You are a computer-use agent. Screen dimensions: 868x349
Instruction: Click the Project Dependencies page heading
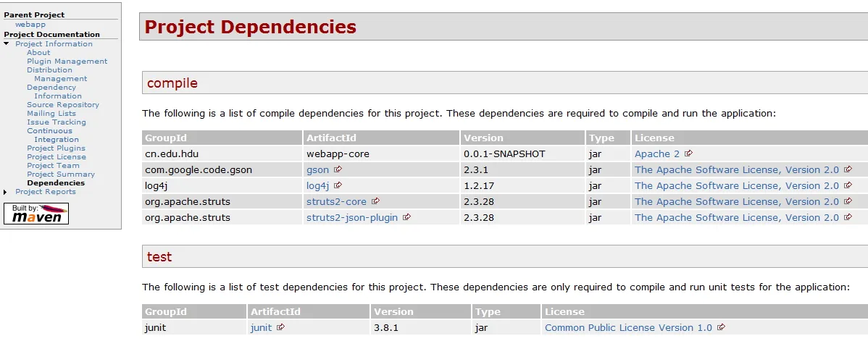[x=251, y=27]
